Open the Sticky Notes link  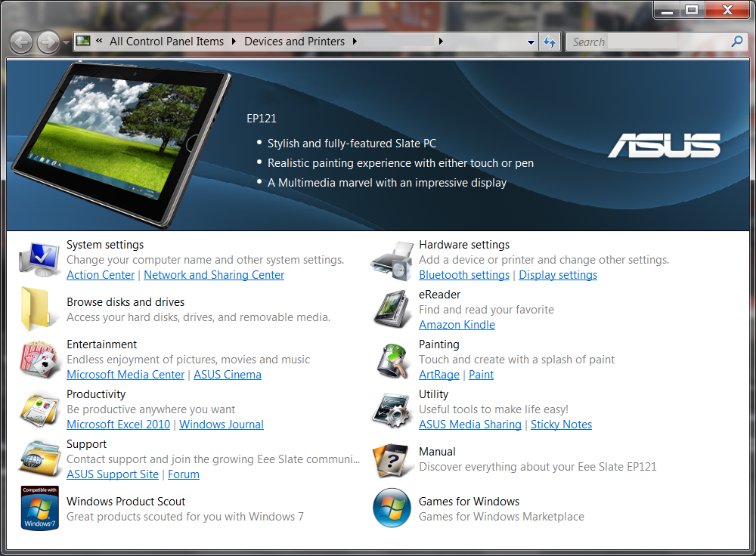pos(562,425)
